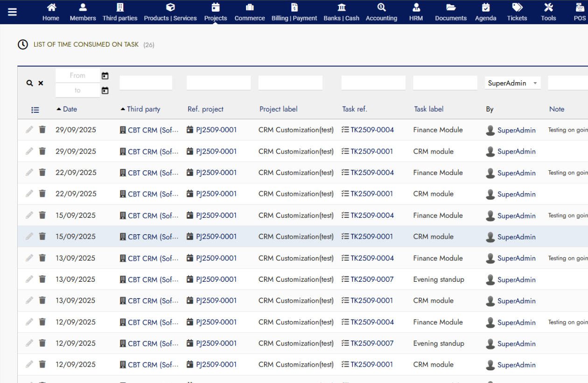Delete the first 22/09/2025 Finance Module entry
The height and width of the screenshot is (383, 588).
(x=42, y=173)
